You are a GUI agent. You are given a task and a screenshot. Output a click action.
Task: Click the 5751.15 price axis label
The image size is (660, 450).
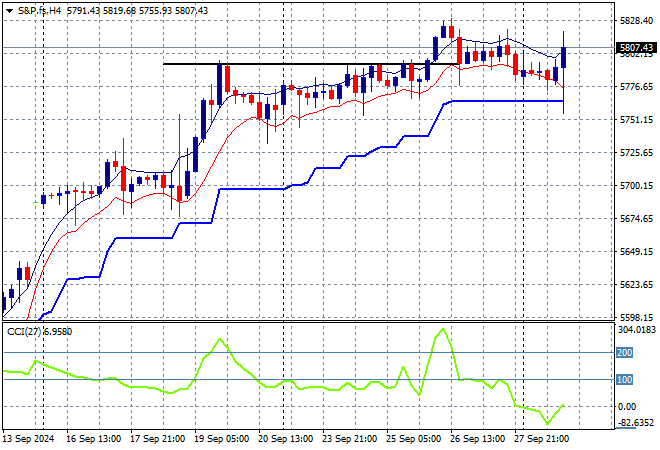[636, 120]
